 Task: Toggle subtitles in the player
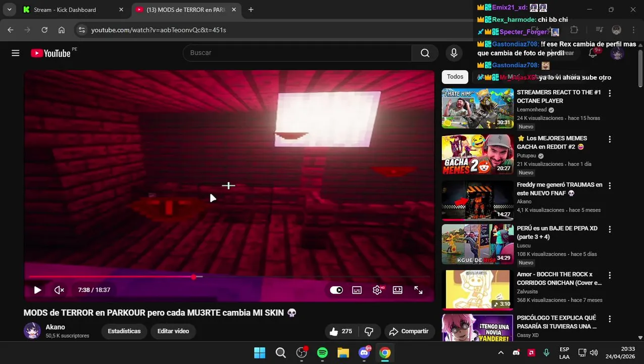click(x=357, y=290)
